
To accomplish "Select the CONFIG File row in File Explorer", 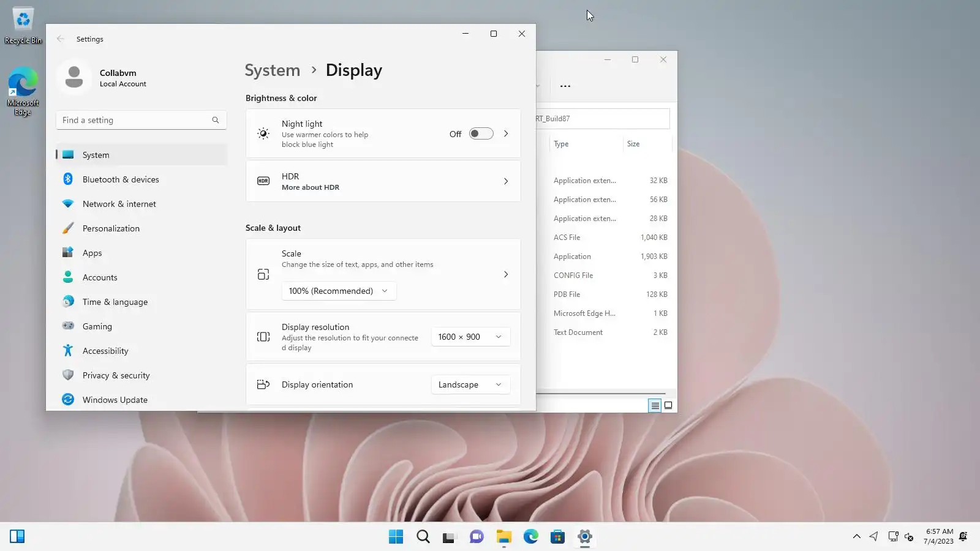I will [603, 275].
